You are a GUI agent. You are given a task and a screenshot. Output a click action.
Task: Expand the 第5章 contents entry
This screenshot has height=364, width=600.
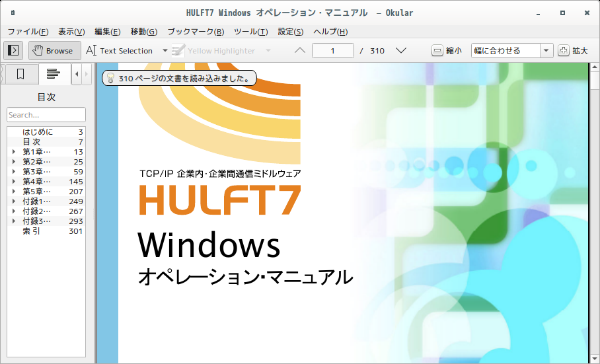click(14, 192)
